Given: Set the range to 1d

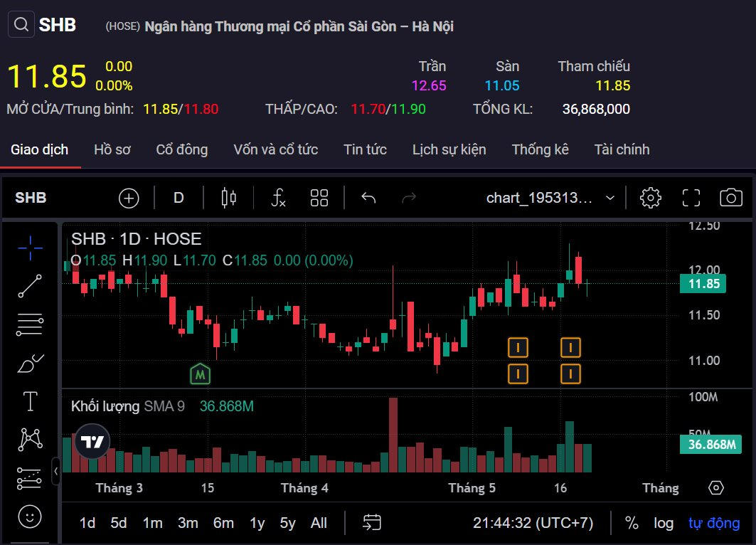Looking at the screenshot, I should point(87,523).
